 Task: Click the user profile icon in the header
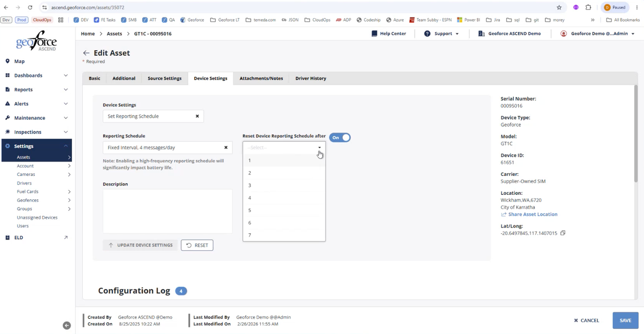[x=564, y=34]
